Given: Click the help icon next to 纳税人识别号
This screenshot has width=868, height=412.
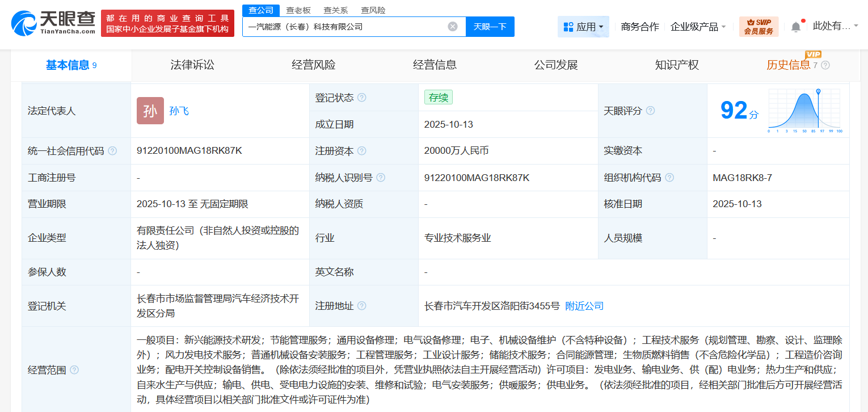Looking at the screenshot, I should click(x=381, y=177).
